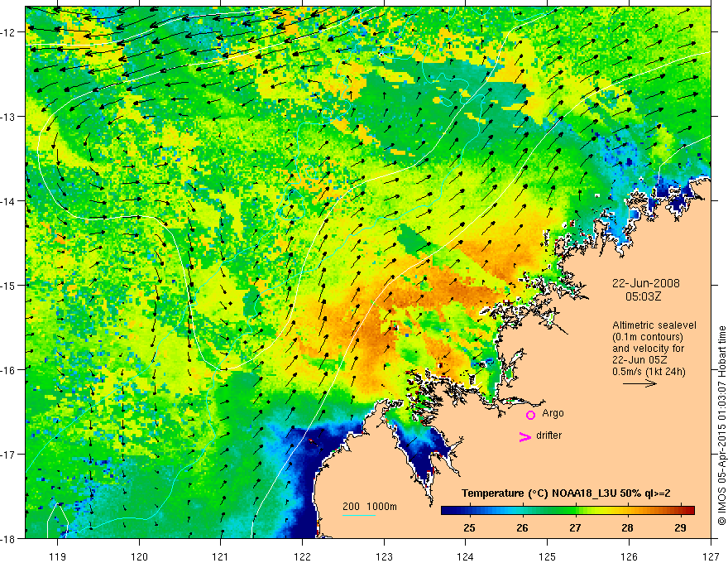
Task: Click the latitude axis label -12
Action: (8, 32)
